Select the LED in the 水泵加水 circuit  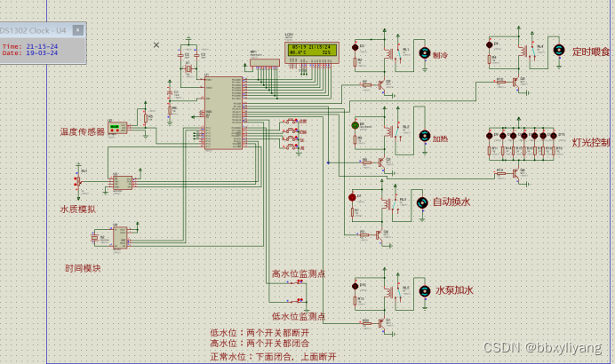pos(355,286)
